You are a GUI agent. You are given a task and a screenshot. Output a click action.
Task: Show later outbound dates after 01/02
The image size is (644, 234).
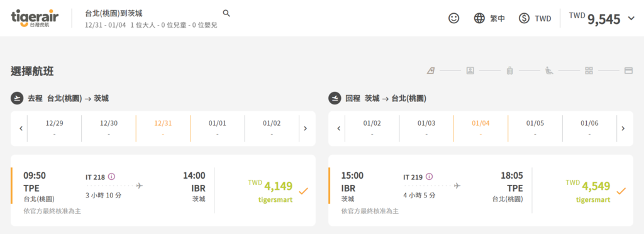click(305, 128)
